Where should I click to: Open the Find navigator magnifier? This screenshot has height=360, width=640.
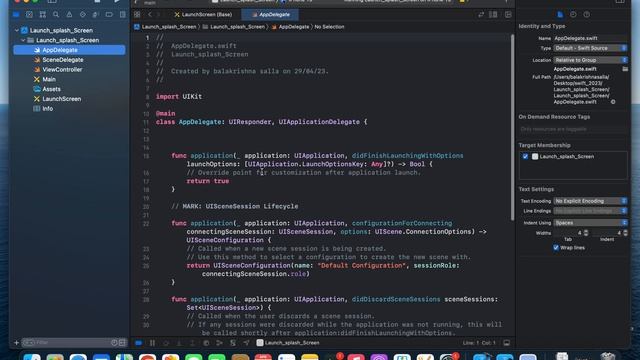tap(56, 15)
